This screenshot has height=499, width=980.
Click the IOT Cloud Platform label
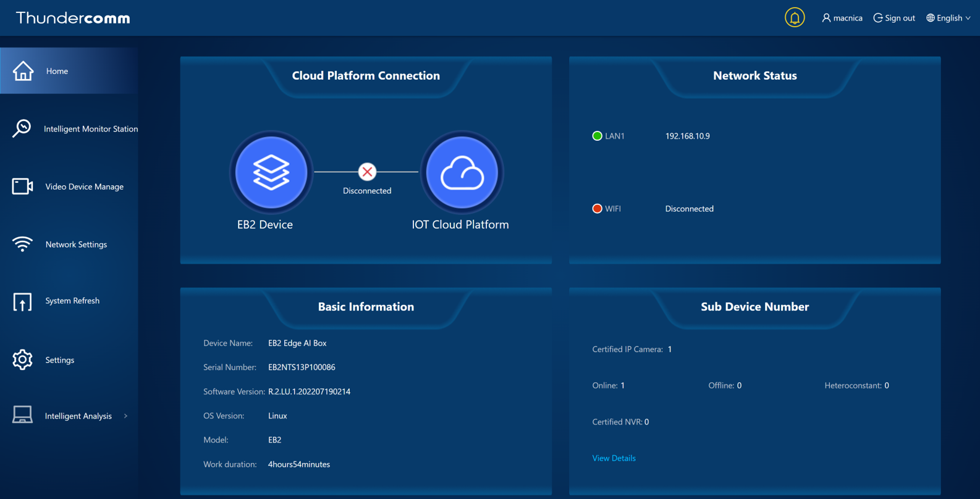[460, 225]
